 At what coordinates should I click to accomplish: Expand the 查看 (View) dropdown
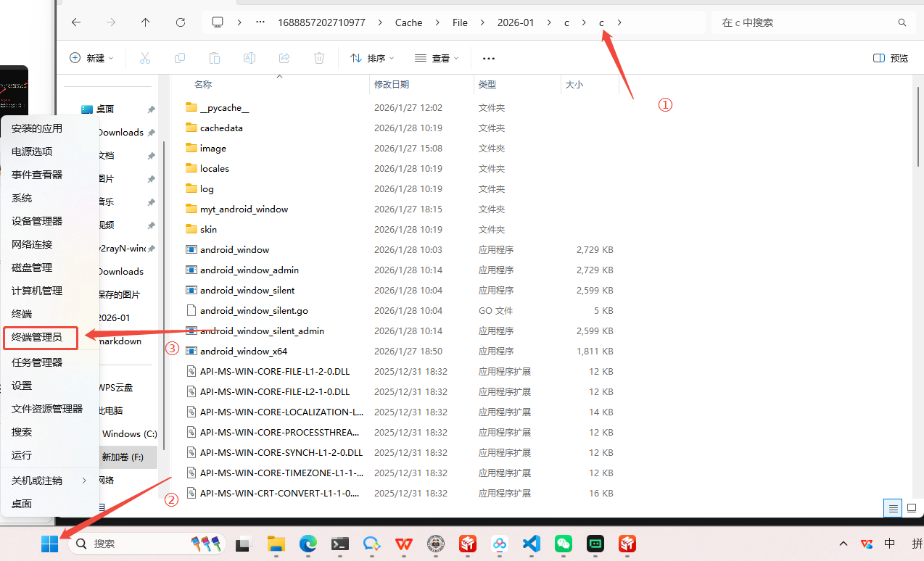tap(437, 58)
